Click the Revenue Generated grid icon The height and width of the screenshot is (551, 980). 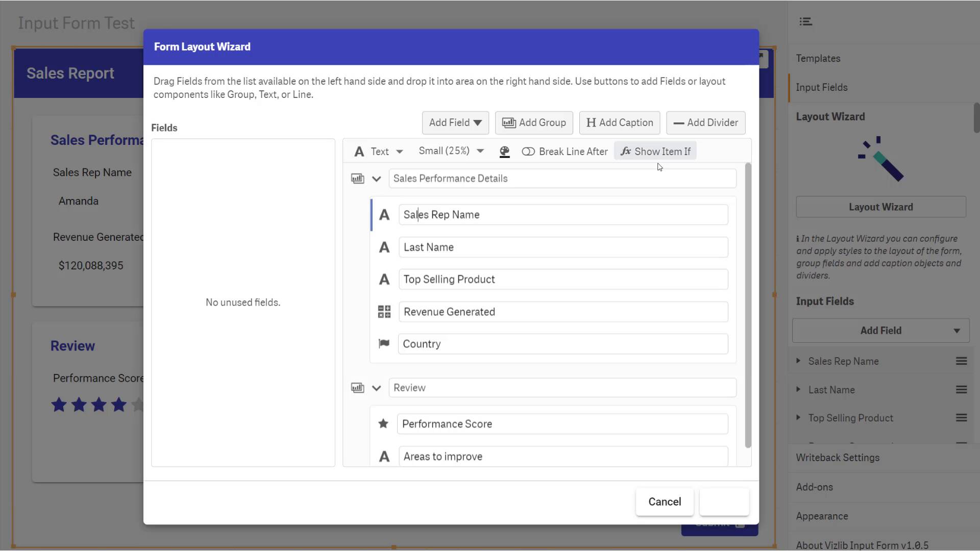tap(384, 312)
